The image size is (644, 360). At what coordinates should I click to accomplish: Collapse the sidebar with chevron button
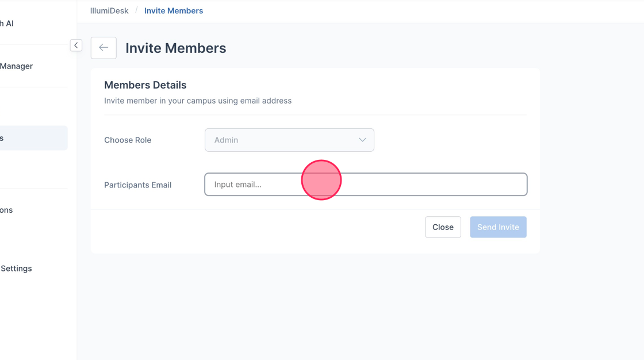[76, 45]
